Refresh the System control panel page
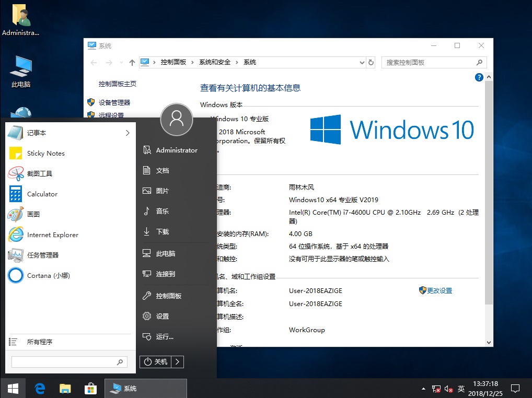The width and height of the screenshot is (532, 398). pyautogui.click(x=371, y=62)
